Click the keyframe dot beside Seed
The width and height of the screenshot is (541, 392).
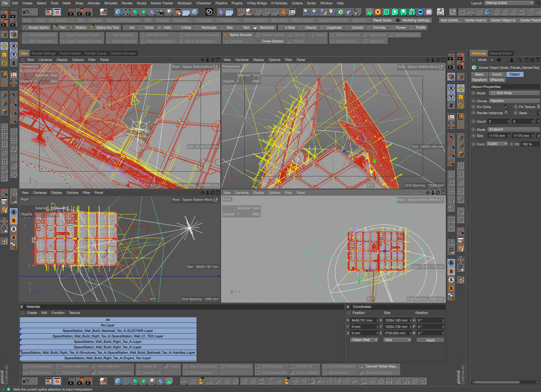(x=516, y=113)
